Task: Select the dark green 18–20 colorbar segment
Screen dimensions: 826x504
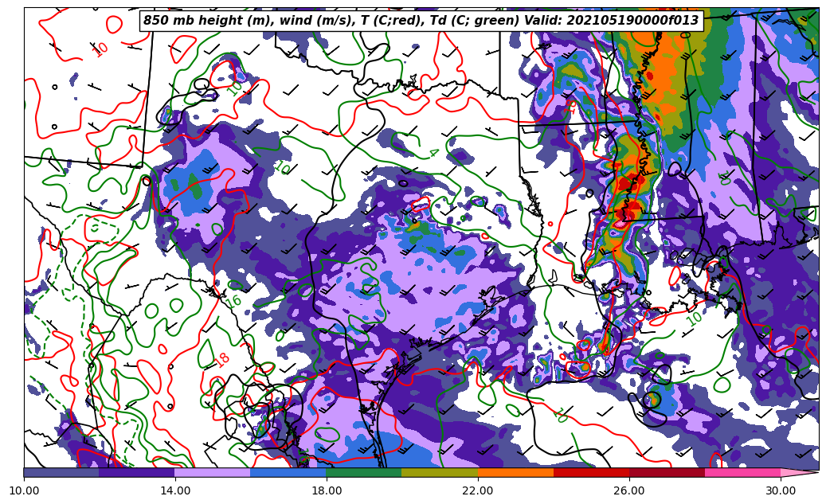Action: coord(364,472)
